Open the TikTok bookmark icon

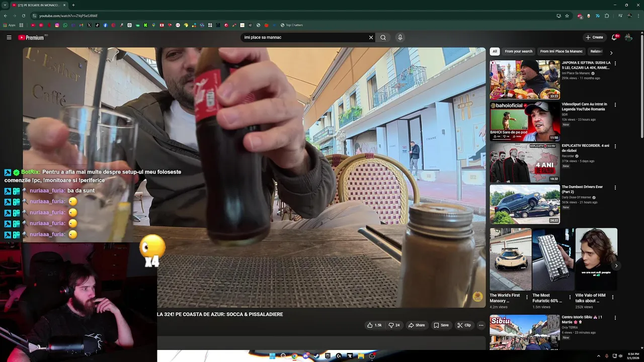pos(97,25)
